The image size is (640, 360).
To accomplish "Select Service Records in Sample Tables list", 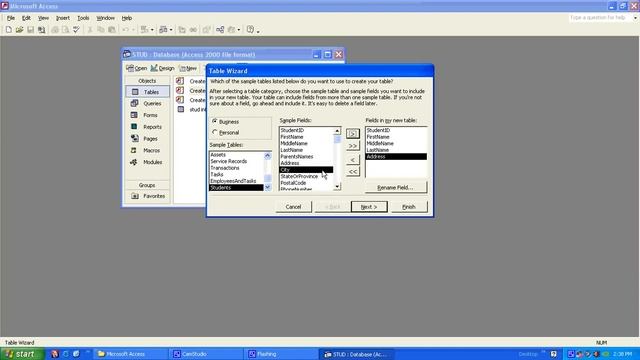I will point(236,161).
